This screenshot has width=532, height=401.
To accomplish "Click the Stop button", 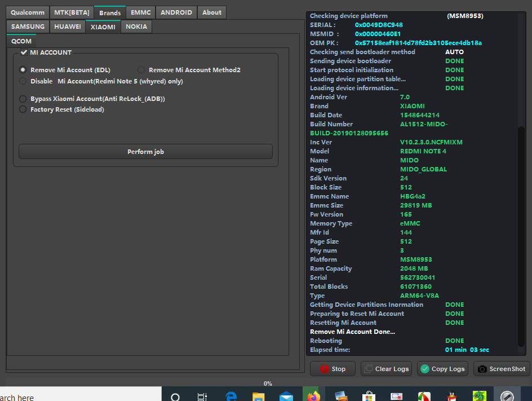I will click(x=333, y=369).
